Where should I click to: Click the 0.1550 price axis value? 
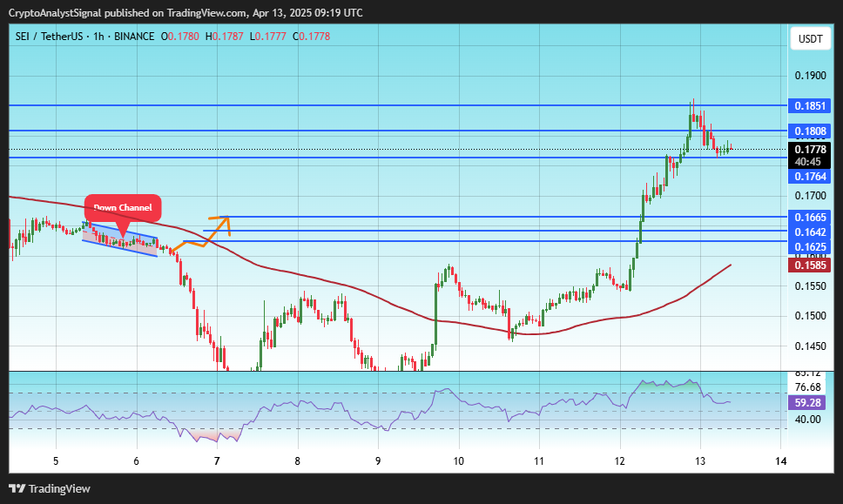click(810, 286)
